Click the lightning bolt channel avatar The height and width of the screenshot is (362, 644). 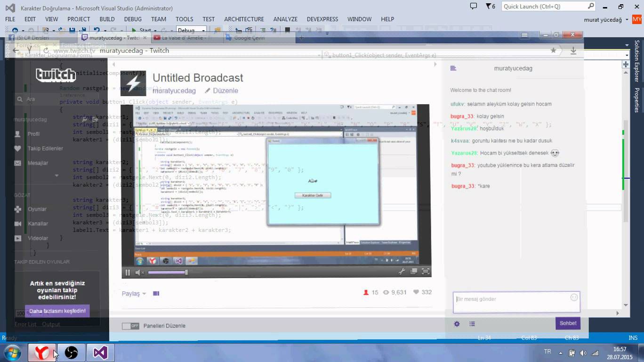click(133, 83)
